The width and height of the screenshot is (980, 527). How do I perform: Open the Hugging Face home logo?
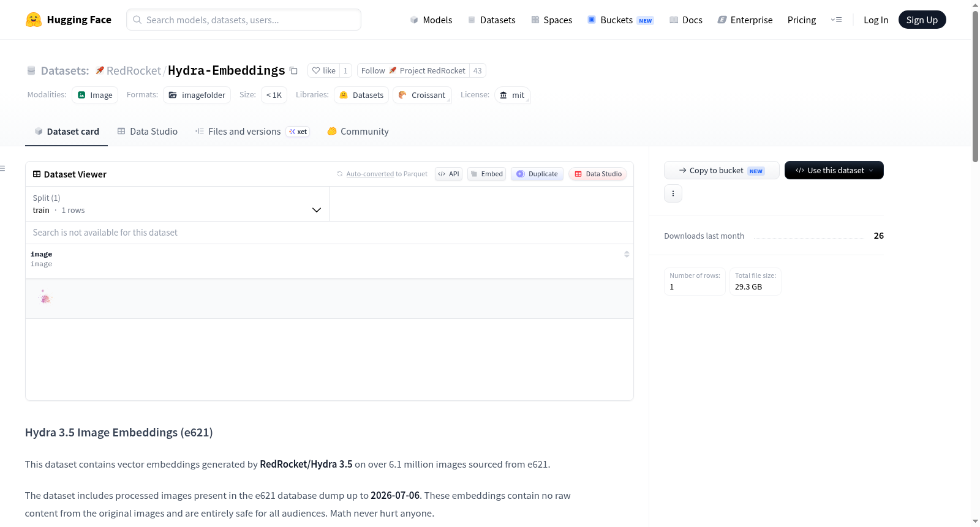click(69, 20)
